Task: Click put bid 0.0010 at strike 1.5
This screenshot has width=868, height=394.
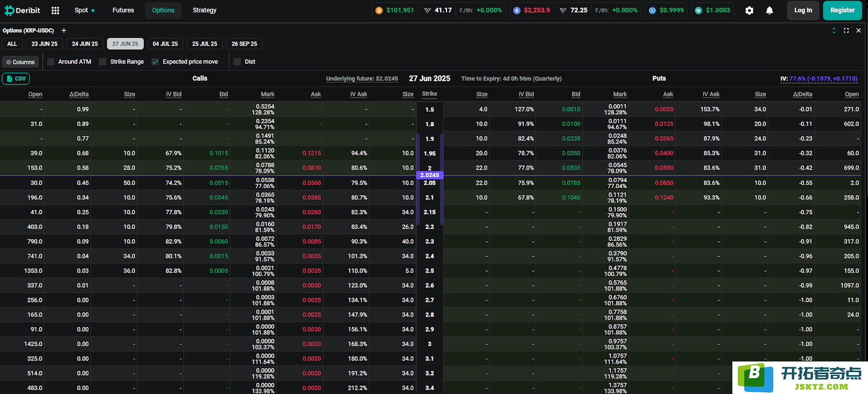Action: [571, 109]
